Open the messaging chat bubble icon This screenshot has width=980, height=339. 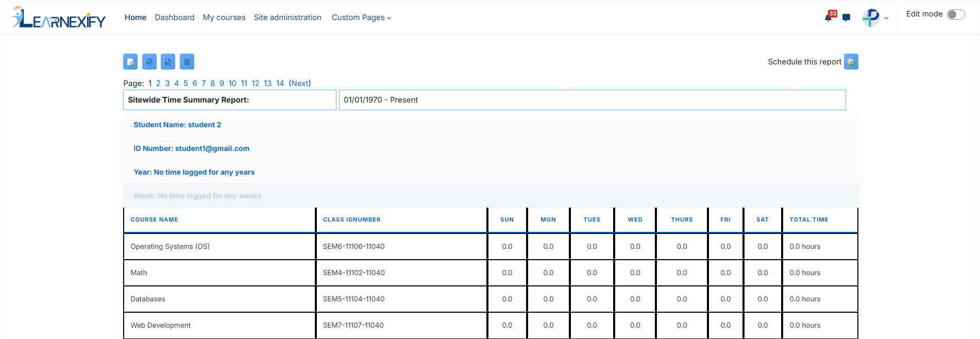point(846,18)
